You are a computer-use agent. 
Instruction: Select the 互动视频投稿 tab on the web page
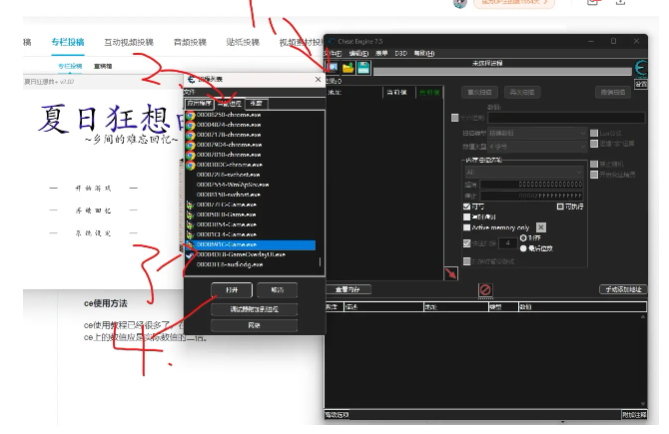(x=129, y=42)
